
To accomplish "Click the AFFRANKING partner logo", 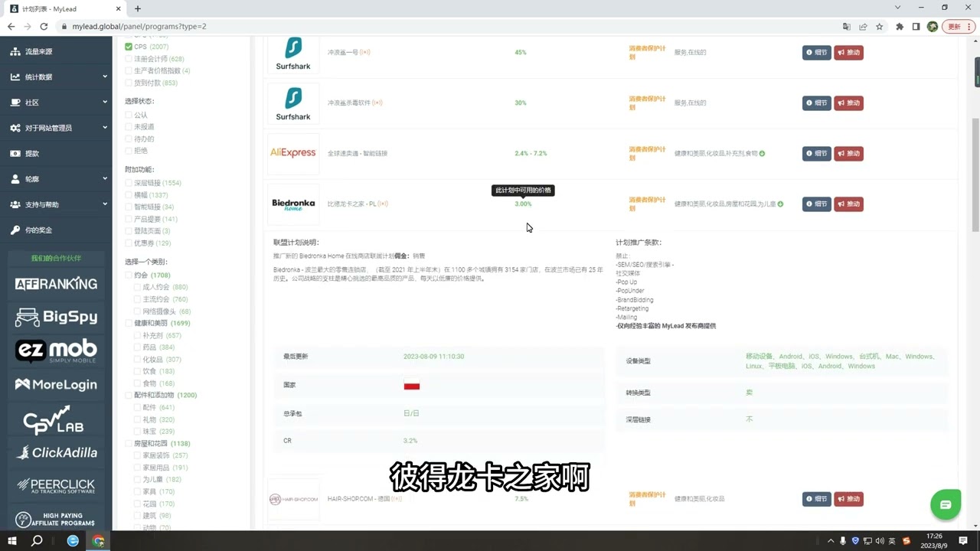I will pyautogui.click(x=56, y=284).
